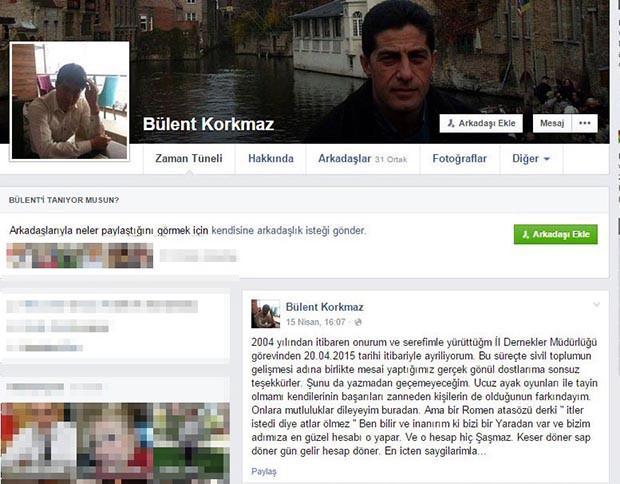620x484 pixels.
Task: Click the green Arkadaşı Ekle button
Action: pyautogui.click(x=556, y=234)
